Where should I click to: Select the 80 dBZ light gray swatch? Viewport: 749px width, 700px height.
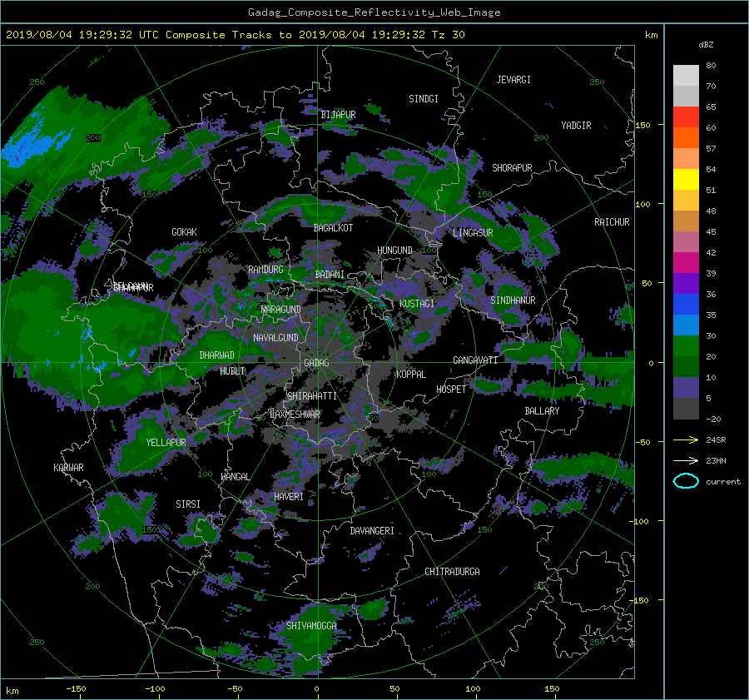686,75
